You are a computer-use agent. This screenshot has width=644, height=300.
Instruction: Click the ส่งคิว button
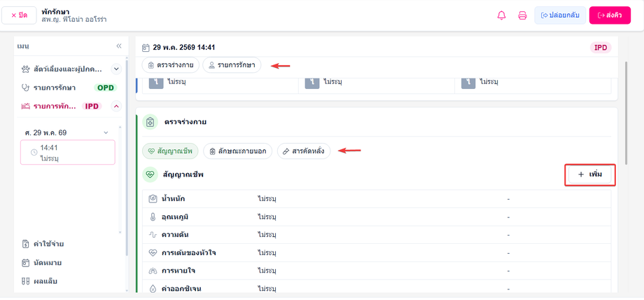pyautogui.click(x=610, y=15)
